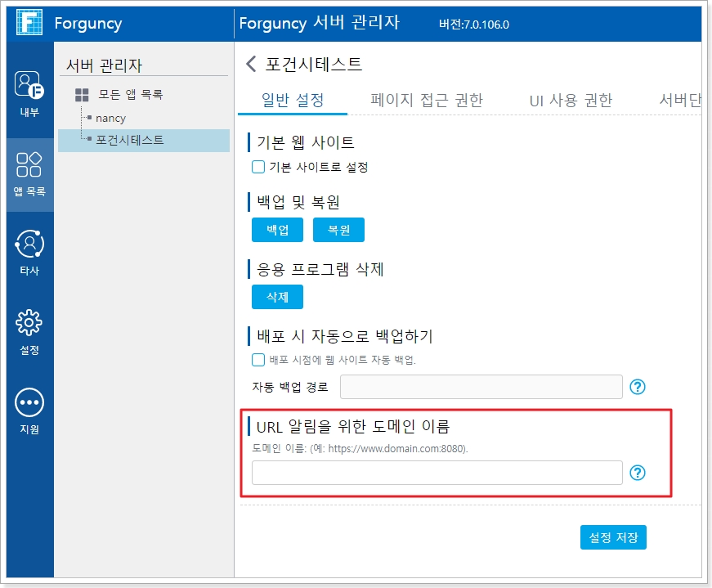Select the nancy app in tree
Screen dimensions: 712x588
pyautogui.click(x=110, y=118)
